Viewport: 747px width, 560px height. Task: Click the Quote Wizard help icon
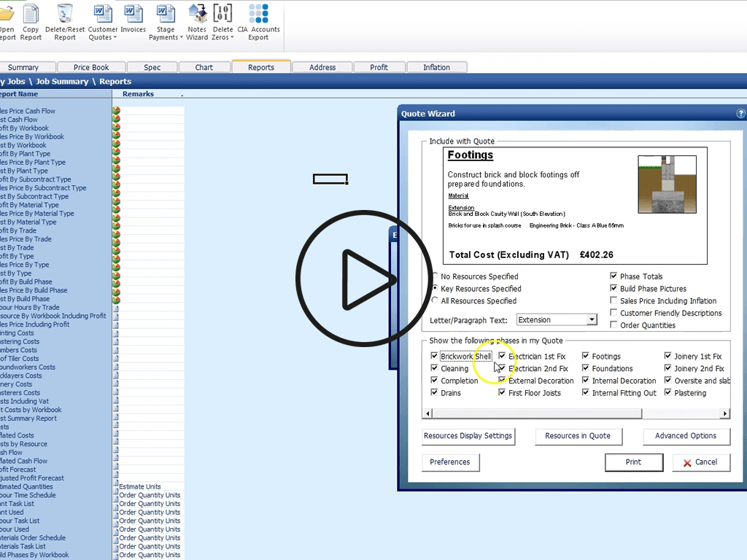pos(740,113)
